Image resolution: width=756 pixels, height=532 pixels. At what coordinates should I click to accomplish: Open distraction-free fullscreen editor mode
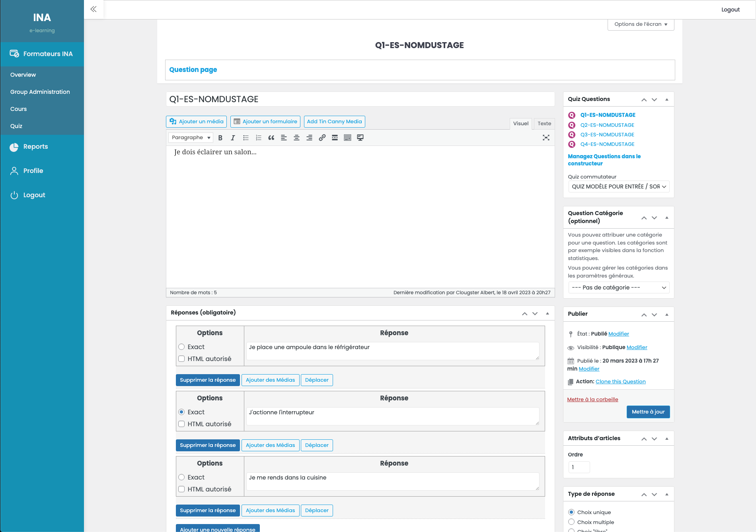[546, 138]
